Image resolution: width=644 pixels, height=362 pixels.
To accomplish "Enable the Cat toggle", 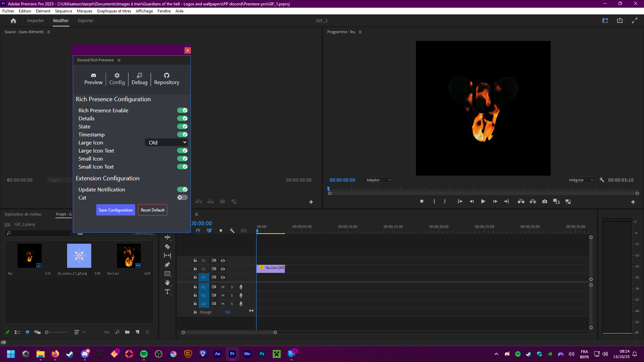I will click(x=182, y=197).
